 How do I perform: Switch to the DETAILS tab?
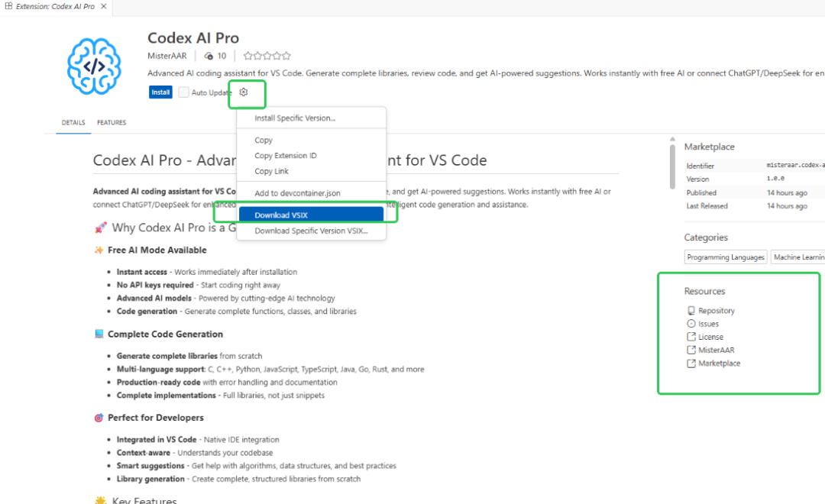(73, 123)
